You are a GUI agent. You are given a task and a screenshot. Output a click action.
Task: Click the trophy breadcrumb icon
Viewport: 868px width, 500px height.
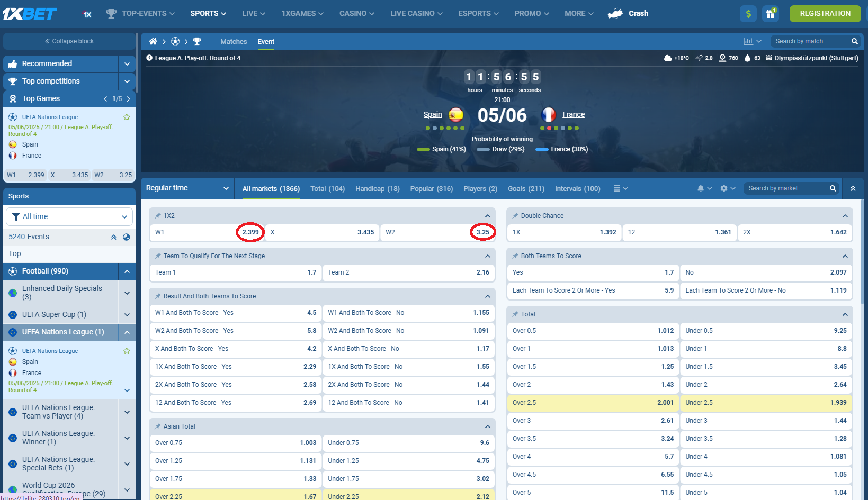[197, 41]
